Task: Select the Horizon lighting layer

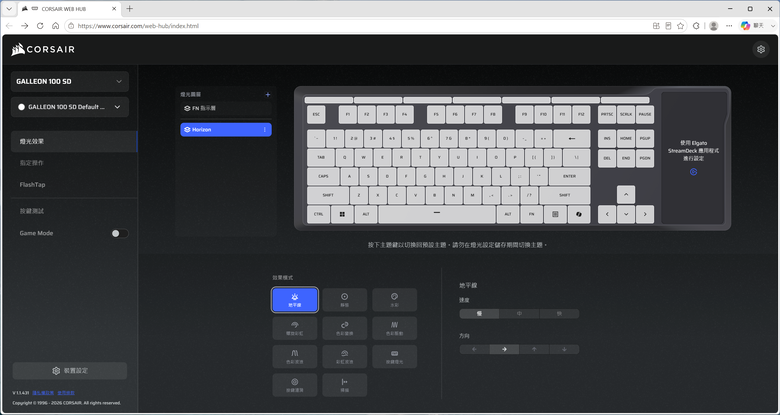Action: [226, 129]
